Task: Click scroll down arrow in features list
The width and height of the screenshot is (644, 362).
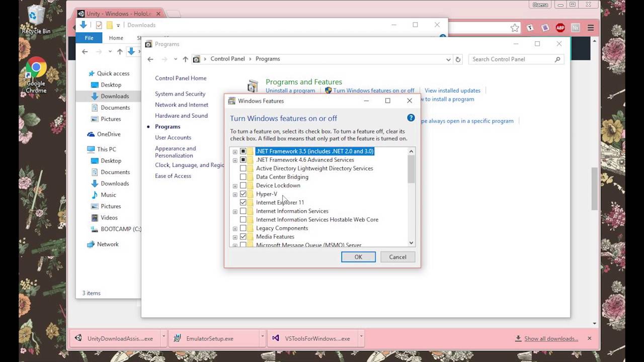Action: 411,243
